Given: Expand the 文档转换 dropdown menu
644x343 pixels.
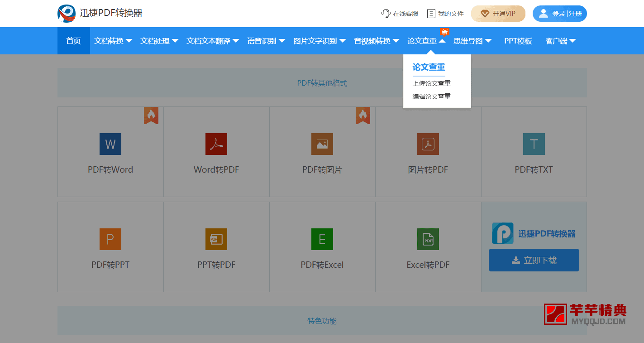Looking at the screenshot, I should [x=113, y=41].
